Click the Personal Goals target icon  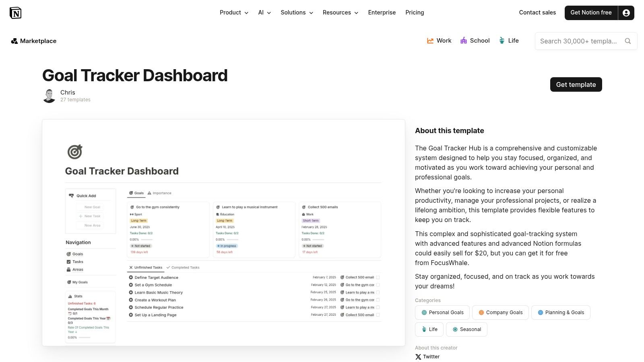point(424,313)
